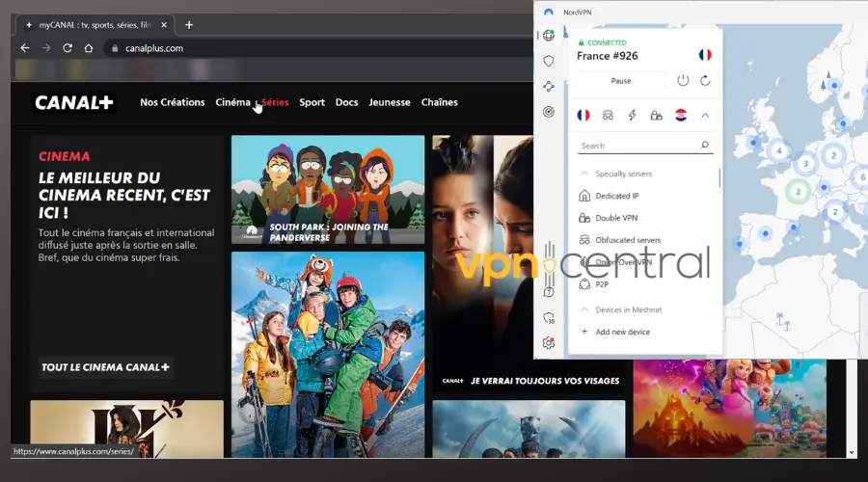Open a new browser tab with plus
The width and height of the screenshot is (868, 482).
pos(189,25)
